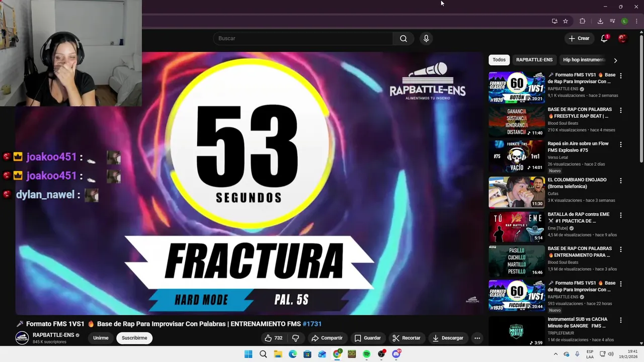Click the Suscribirme button
This screenshot has height=362, width=644.
(x=134, y=338)
